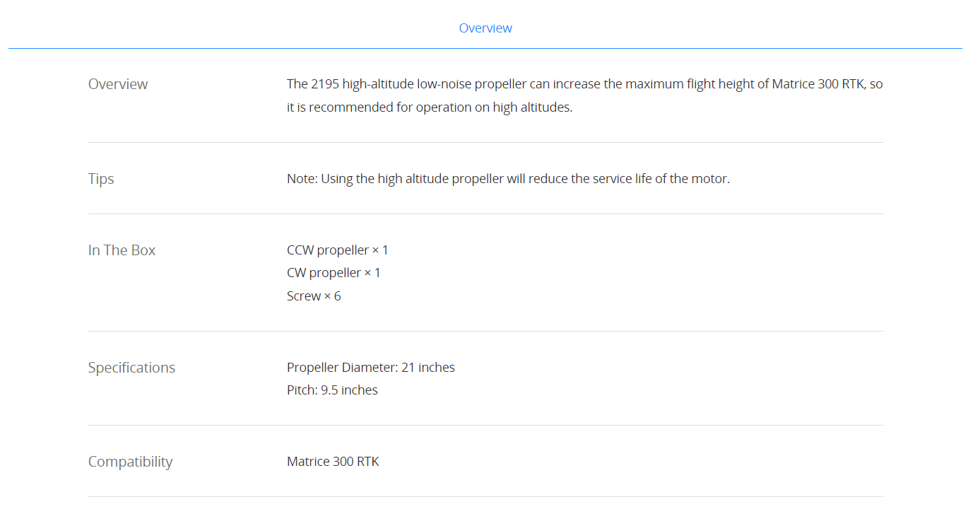Select the Specifications section heading
The image size is (980, 514).
pos(131,368)
